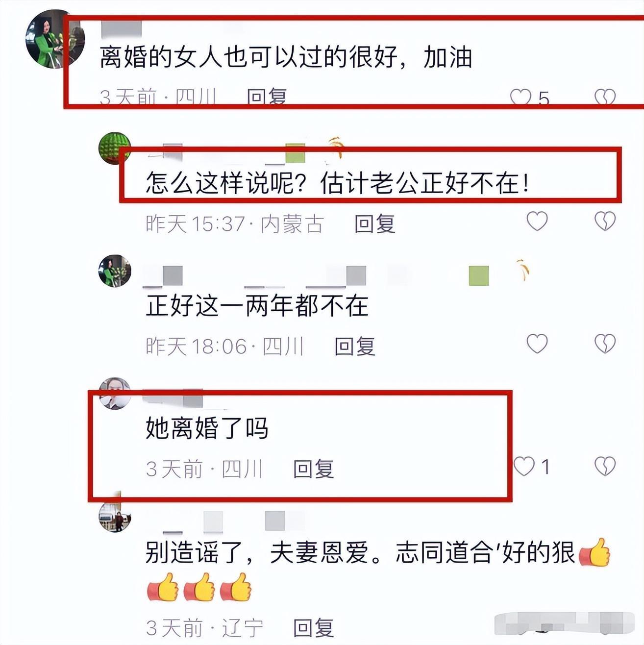Select the comment 正好这一两年都不在

[x=257, y=306]
